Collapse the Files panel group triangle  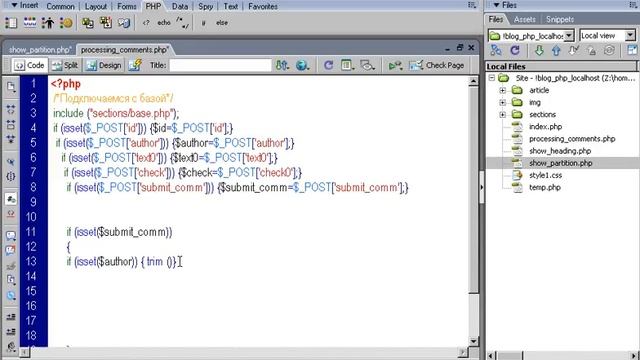click(496, 5)
